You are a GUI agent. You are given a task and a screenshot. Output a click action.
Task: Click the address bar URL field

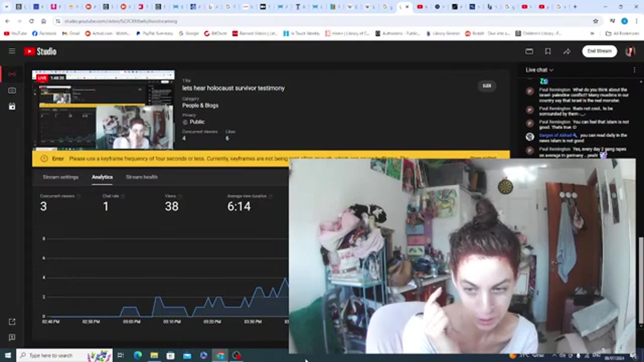click(x=322, y=21)
